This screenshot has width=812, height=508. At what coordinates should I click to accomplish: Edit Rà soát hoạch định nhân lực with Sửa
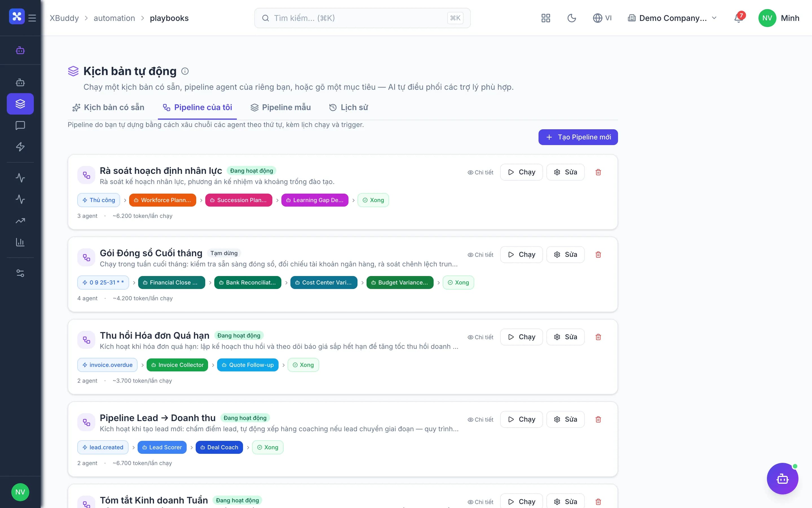tap(565, 172)
